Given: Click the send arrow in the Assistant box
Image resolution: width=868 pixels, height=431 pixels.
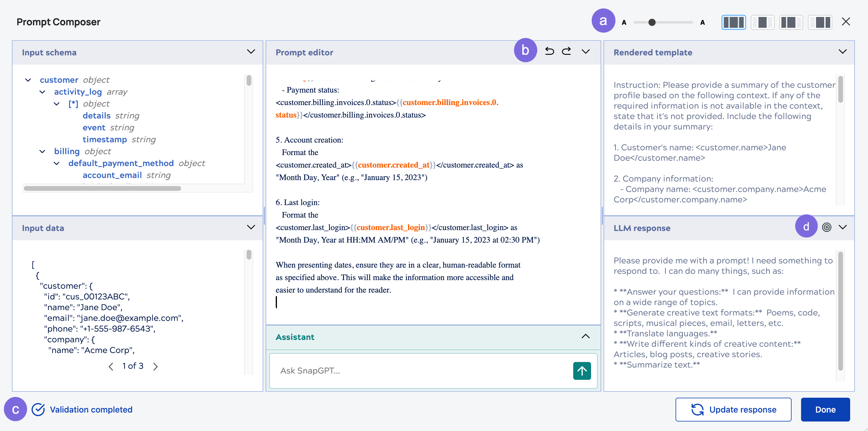Looking at the screenshot, I should [x=582, y=371].
